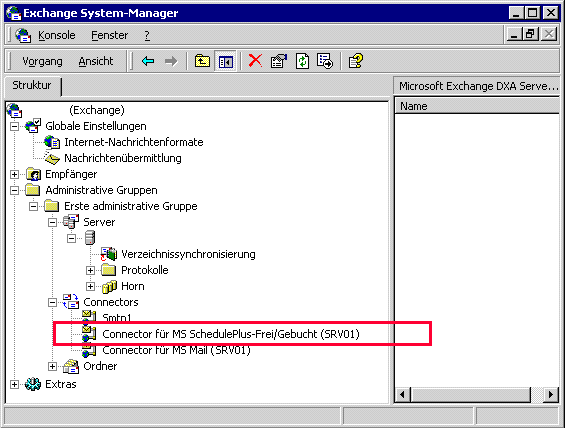
Task: Collapse the Connectors node
Action: pos(53,302)
